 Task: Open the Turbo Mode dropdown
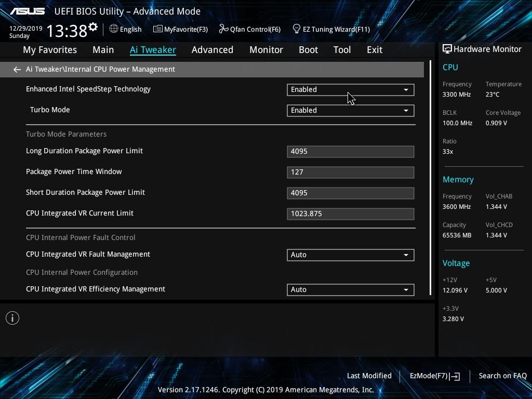pyautogui.click(x=351, y=110)
